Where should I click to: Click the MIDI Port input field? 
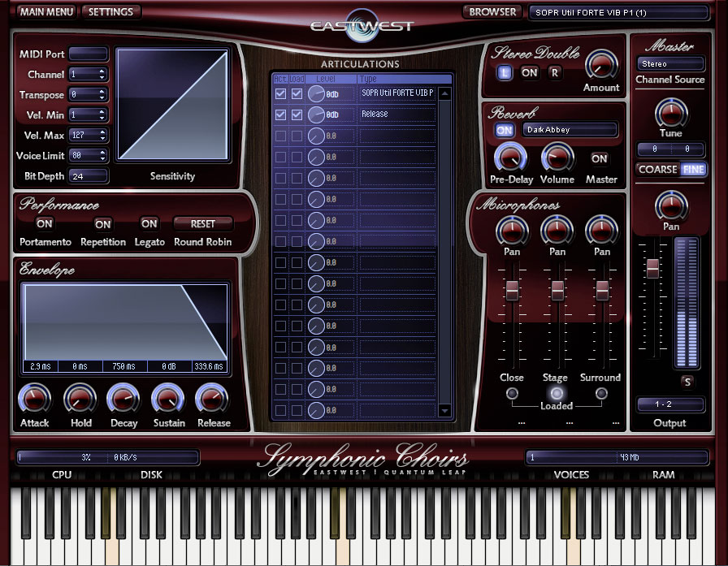pyautogui.click(x=88, y=54)
